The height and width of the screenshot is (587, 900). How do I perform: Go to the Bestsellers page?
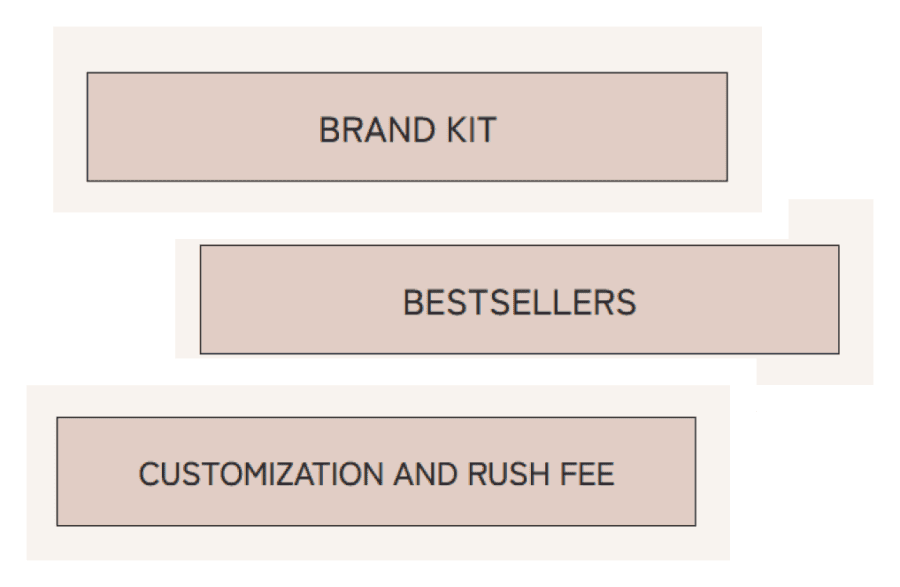tap(519, 300)
